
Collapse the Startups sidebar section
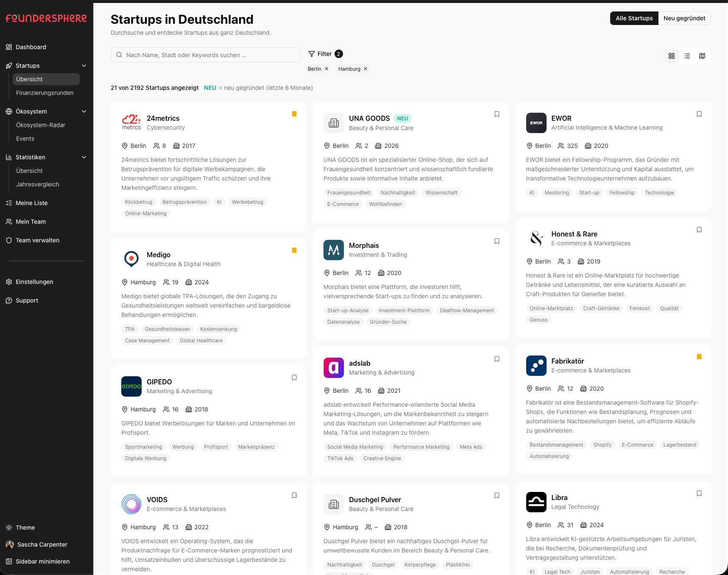[x=84, y=66]
